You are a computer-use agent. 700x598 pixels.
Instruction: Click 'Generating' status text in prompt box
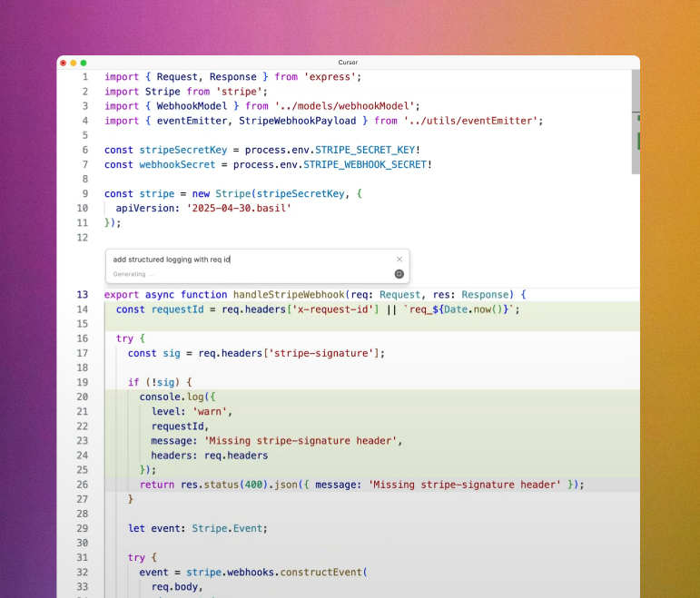click(x=129, y=274)
